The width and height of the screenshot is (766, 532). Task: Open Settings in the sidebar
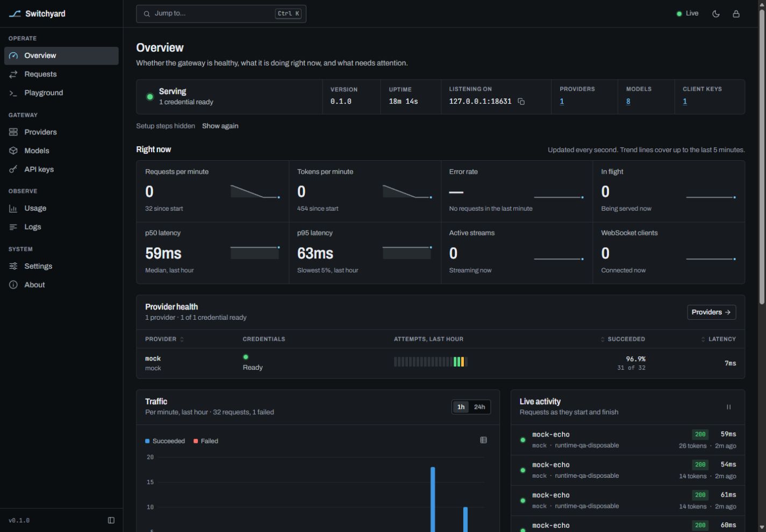pos(61,266)
